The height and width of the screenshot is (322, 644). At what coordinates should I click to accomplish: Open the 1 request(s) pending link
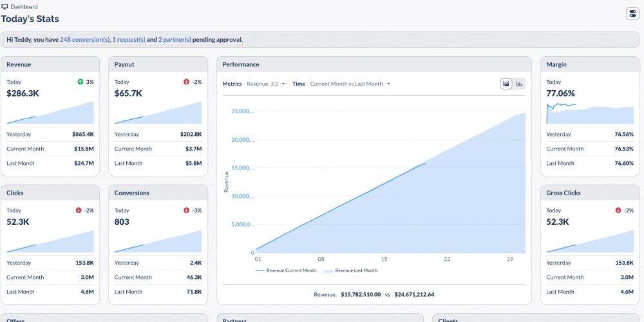pos(128,40)
